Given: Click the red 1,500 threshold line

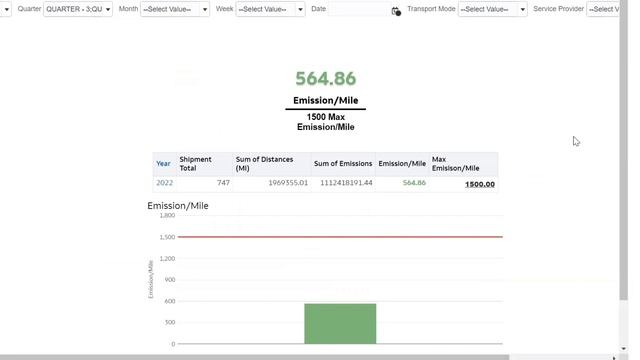Looking at the screenshot, I should tap(340, 237).
